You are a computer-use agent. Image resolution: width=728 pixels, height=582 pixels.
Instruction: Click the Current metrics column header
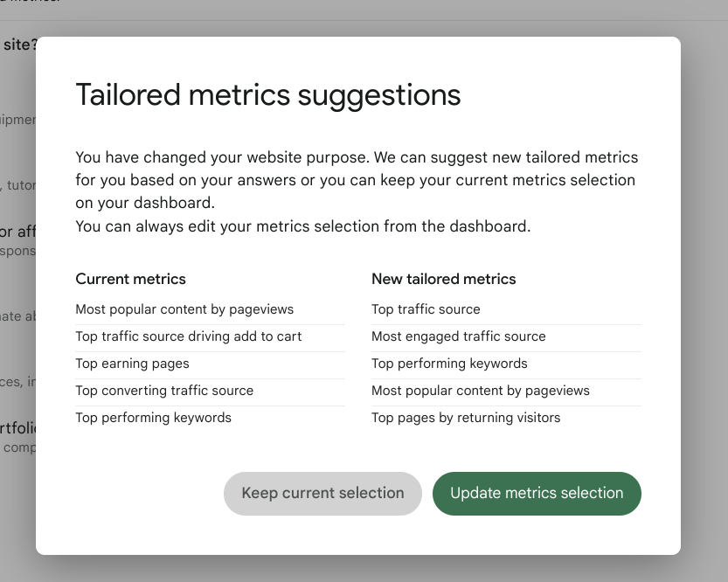pos(130,279)
